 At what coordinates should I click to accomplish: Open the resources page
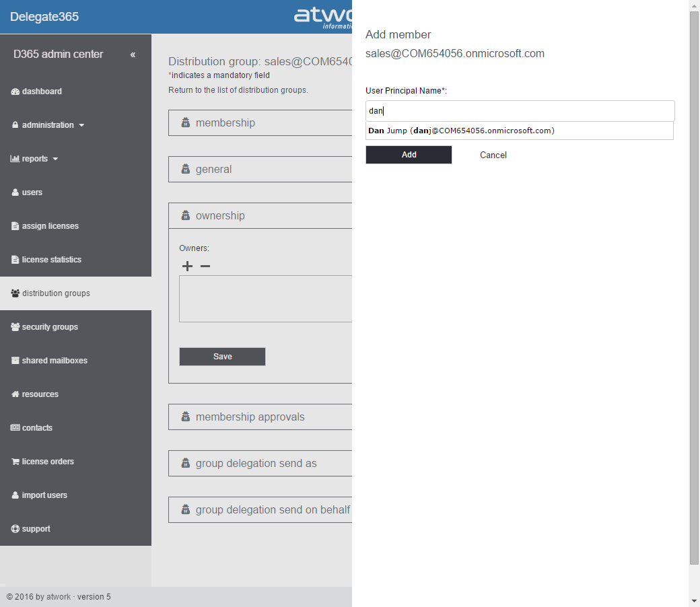tap(40, 394)
